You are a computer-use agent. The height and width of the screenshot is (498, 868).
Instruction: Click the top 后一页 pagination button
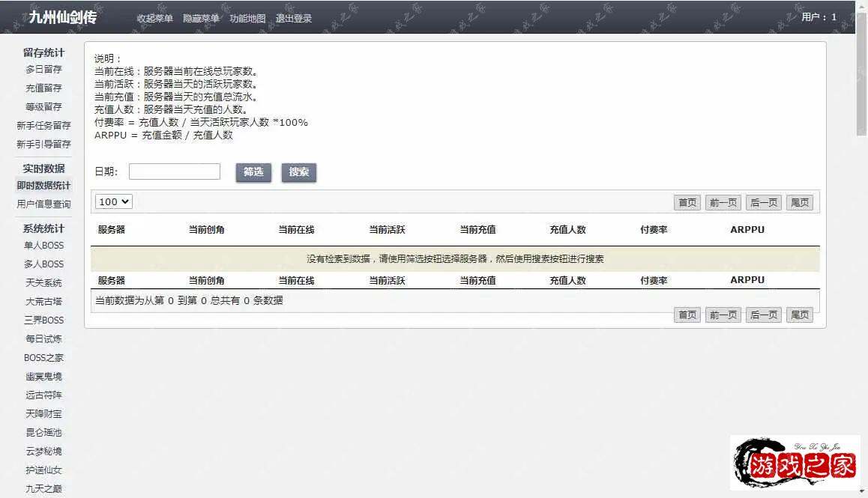coord(764,202)
